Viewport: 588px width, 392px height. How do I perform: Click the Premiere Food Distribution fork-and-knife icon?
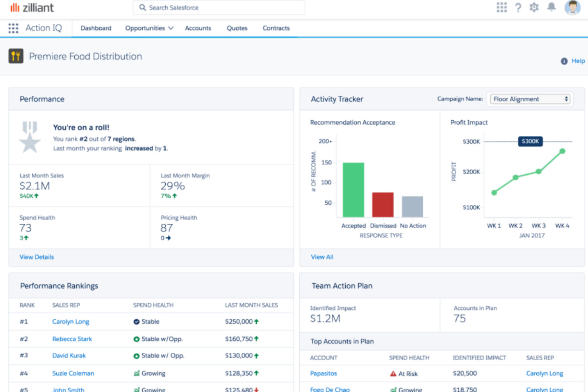[x=16, y=56]
